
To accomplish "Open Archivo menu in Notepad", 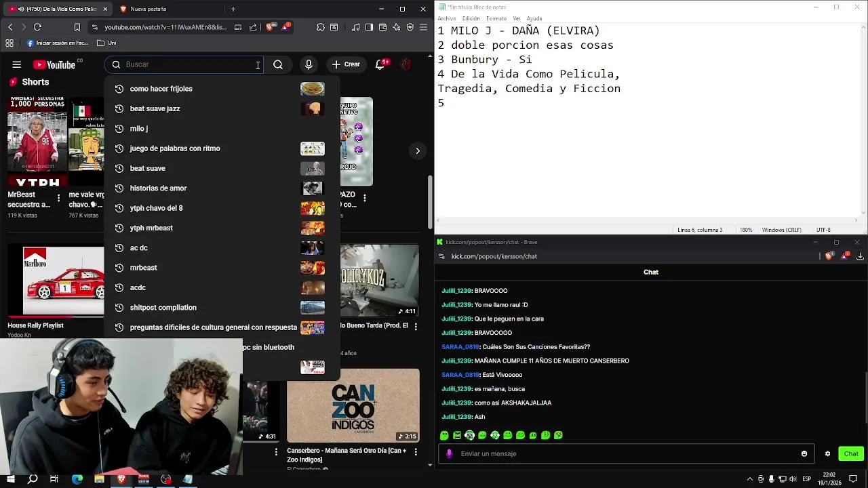I will [x=447, y=18].
